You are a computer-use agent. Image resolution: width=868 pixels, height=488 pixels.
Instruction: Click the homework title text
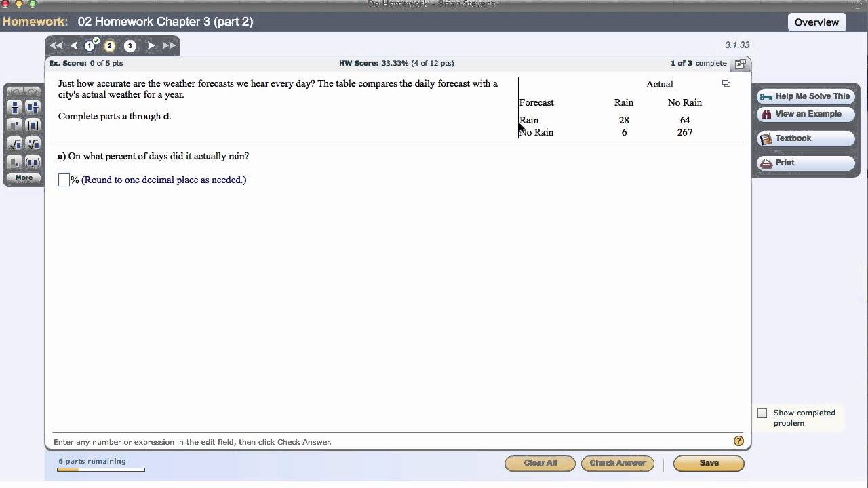click(165, 22)
